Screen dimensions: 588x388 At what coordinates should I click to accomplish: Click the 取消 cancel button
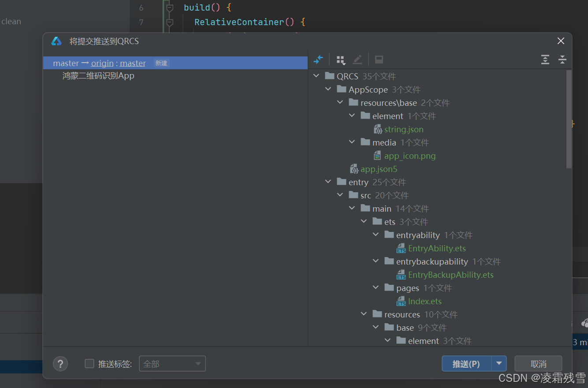pos(538,364)
